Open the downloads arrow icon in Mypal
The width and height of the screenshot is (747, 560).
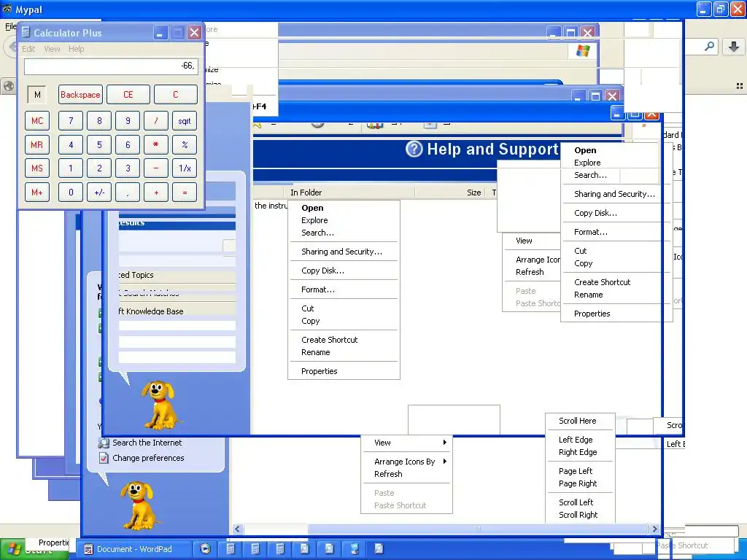(734, 46)
